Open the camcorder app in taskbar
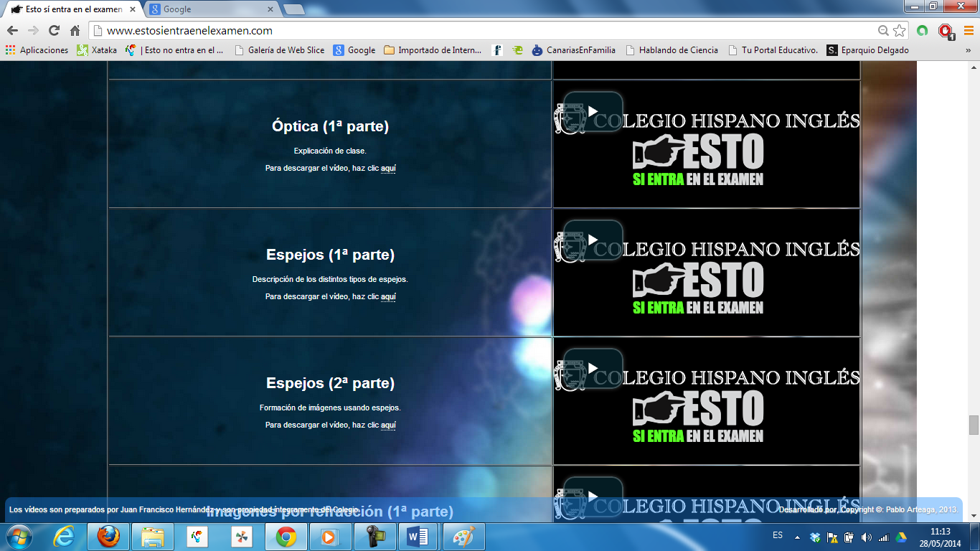 (374, 537)
